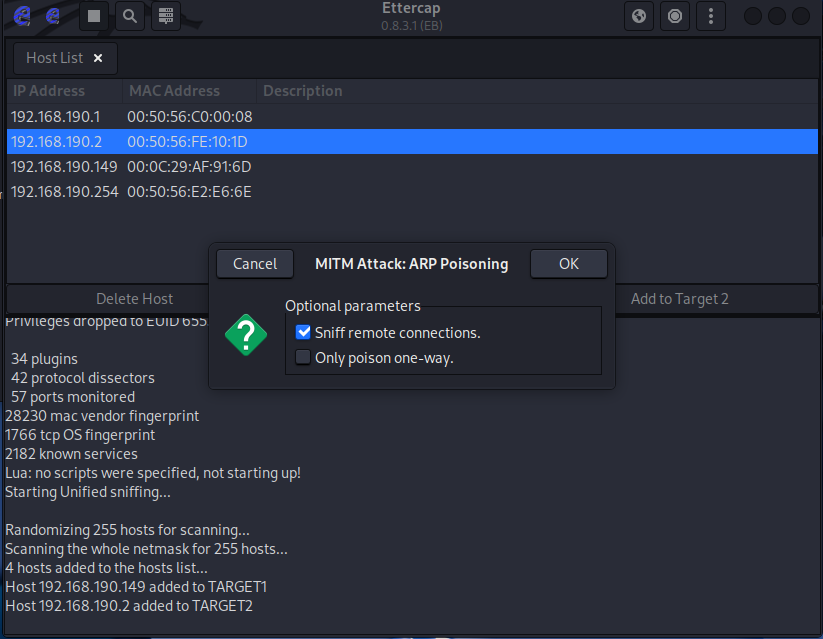Open the hosts list toolbar icon
This screenshot has width=823, height=639.
(166, 16)
